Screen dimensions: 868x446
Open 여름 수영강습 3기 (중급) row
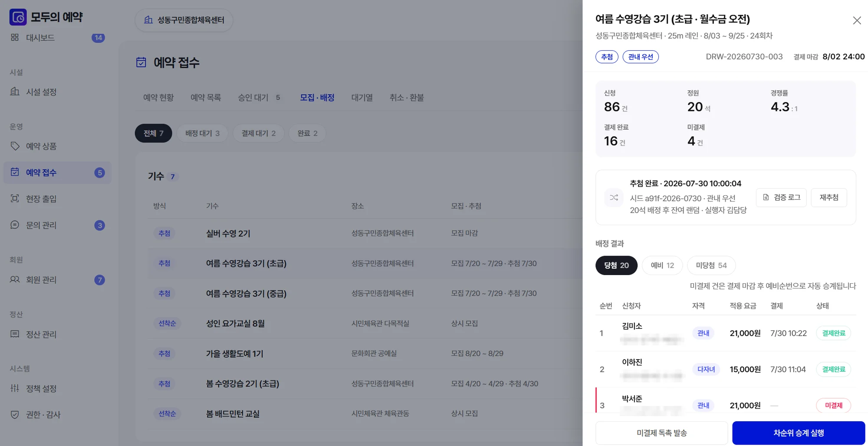pos(365,293)
